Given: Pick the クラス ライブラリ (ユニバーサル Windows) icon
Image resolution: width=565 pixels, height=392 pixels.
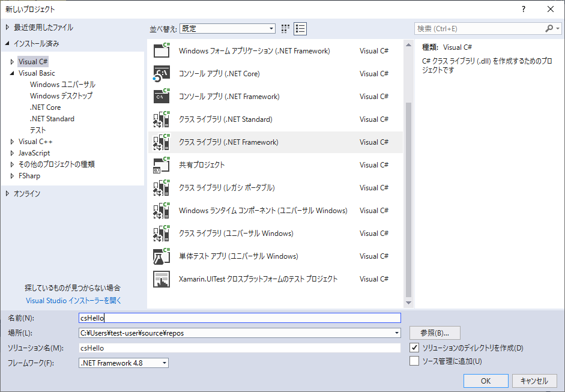Looking at the screenshot, I should coord(162,233).
